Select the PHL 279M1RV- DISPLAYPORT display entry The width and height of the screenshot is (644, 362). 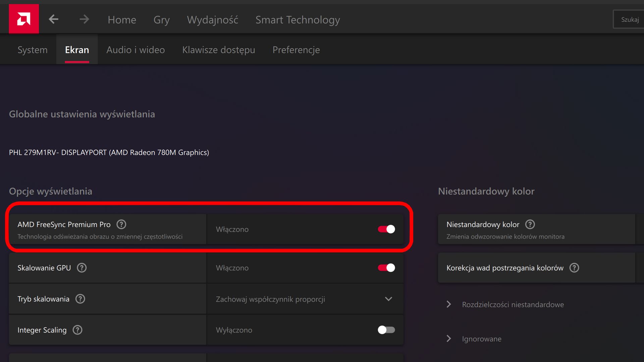109,153
